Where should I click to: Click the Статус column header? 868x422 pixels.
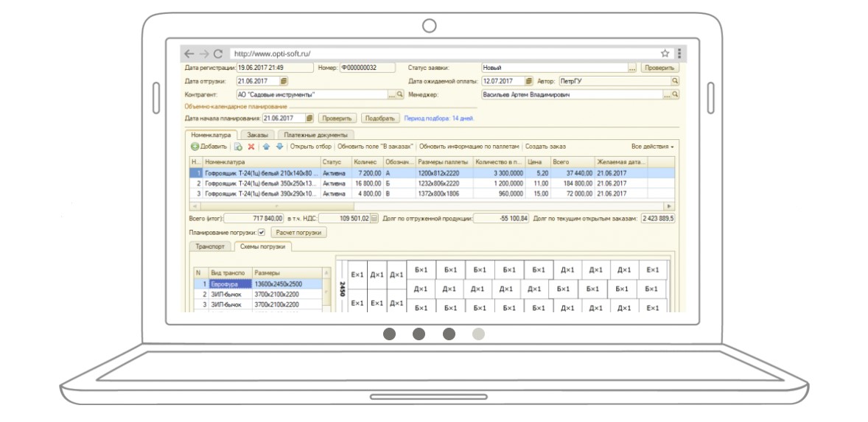tap(335, 162)
